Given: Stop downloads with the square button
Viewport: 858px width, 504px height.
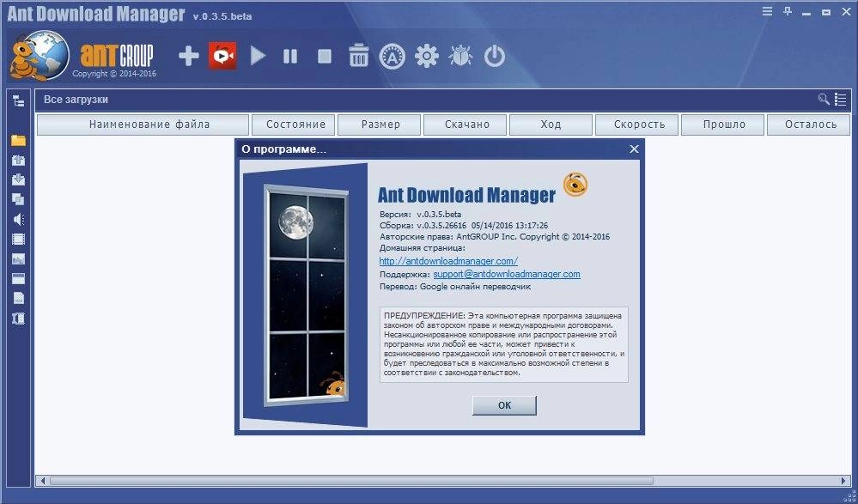Looking at the screenshot, I should click(x=325, y=56).
